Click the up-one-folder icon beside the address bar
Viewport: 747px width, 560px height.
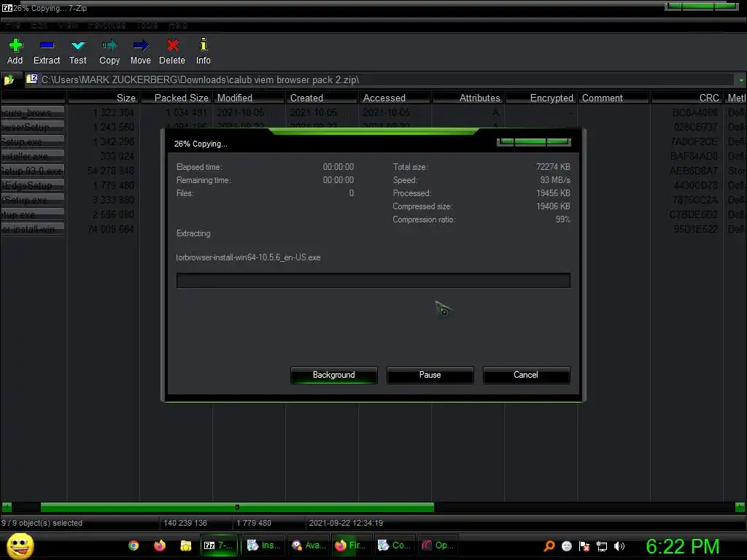(x=9, y=79)
